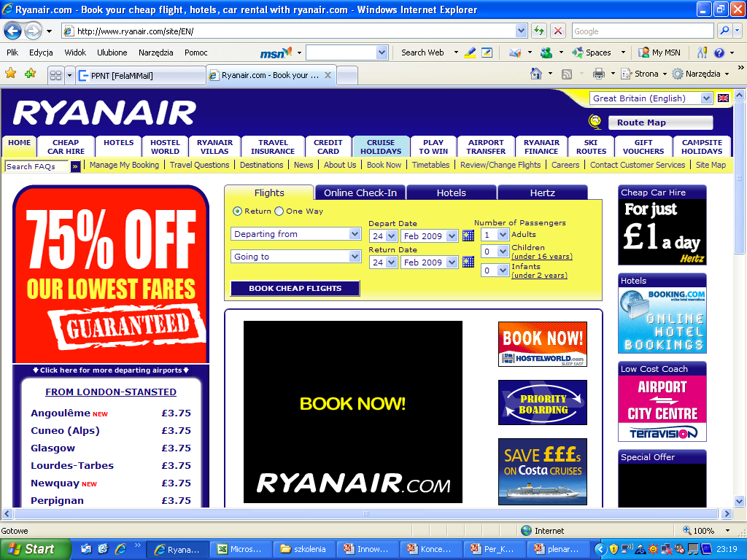This screenshot has width=747, height=560.
Task: Open the Narzędzia menu in menu bar
Action: pyautogui.click(x=156, y=52)
